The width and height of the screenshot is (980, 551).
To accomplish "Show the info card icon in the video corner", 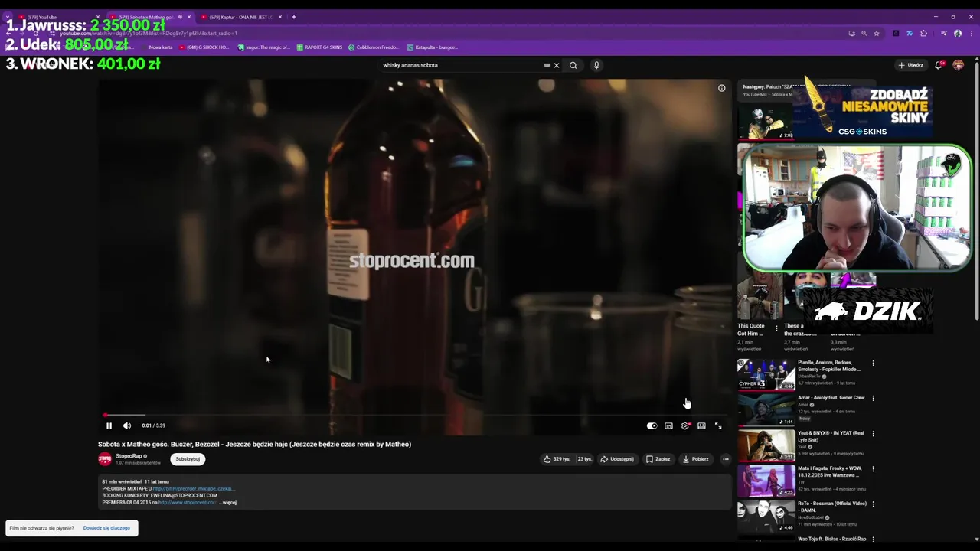I will 721,88.
